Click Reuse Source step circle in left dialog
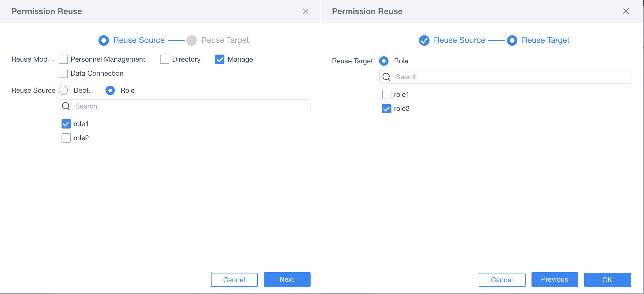This screenshot has width=644, height=294. (x=104, y=40)
